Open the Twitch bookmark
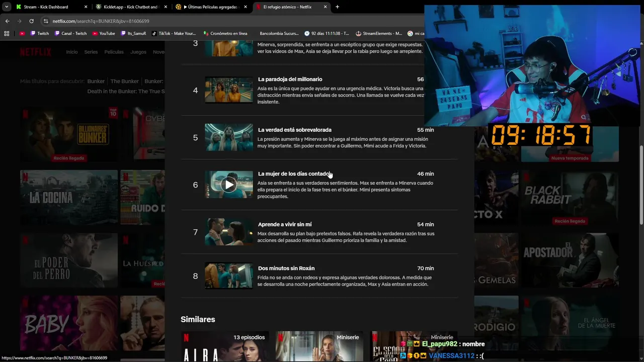This screenshot has width=644, height=362. click(x=40, y=34)
